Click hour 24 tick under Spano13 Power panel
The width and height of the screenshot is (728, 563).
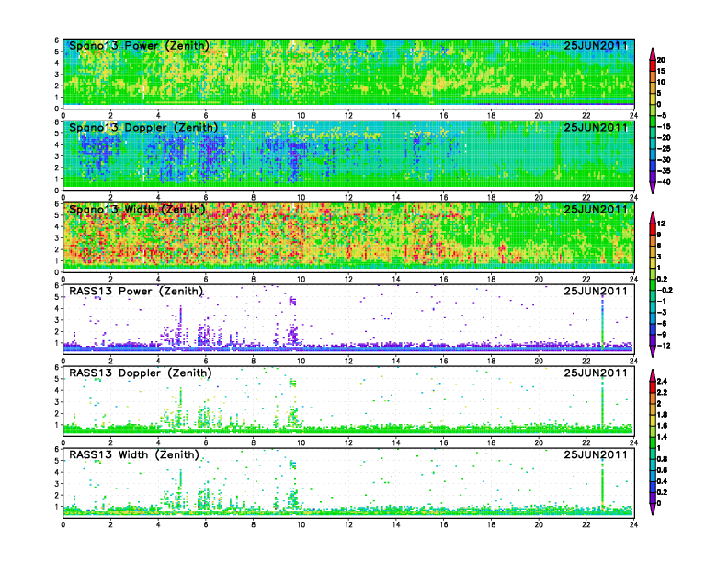click(x=633, y=115)
